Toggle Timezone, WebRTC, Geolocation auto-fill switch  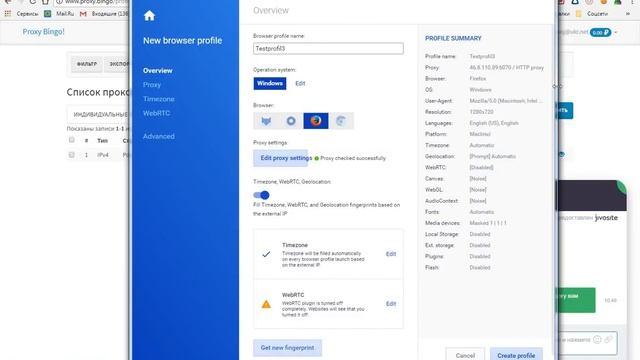[261, 195]
